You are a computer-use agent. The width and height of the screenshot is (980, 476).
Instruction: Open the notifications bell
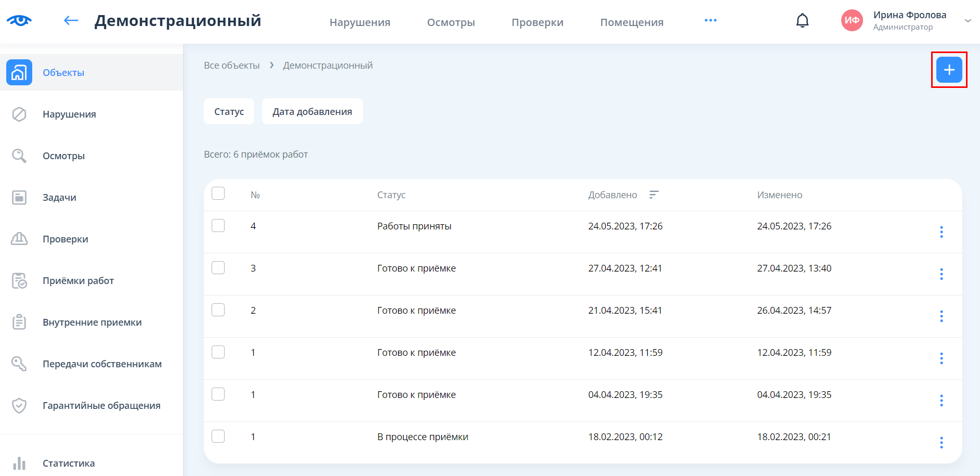[x=802, y=21]
